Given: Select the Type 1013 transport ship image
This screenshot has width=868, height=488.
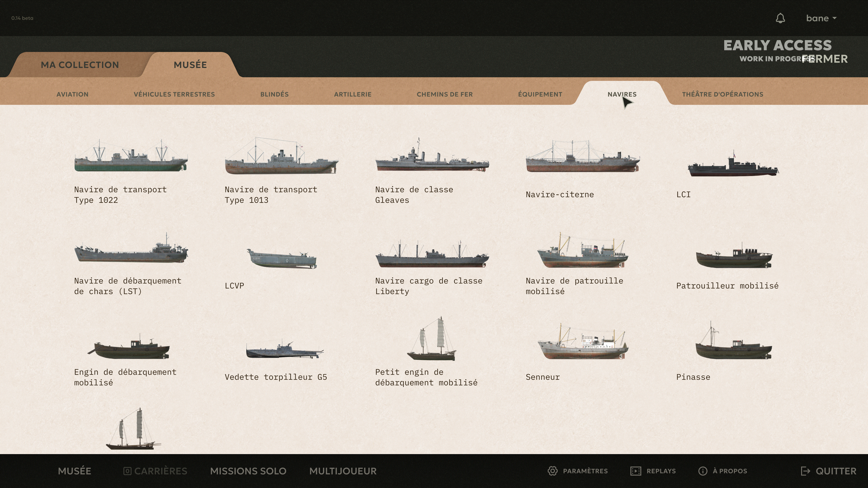Looking at the screenshot, I should coord(282,156).
